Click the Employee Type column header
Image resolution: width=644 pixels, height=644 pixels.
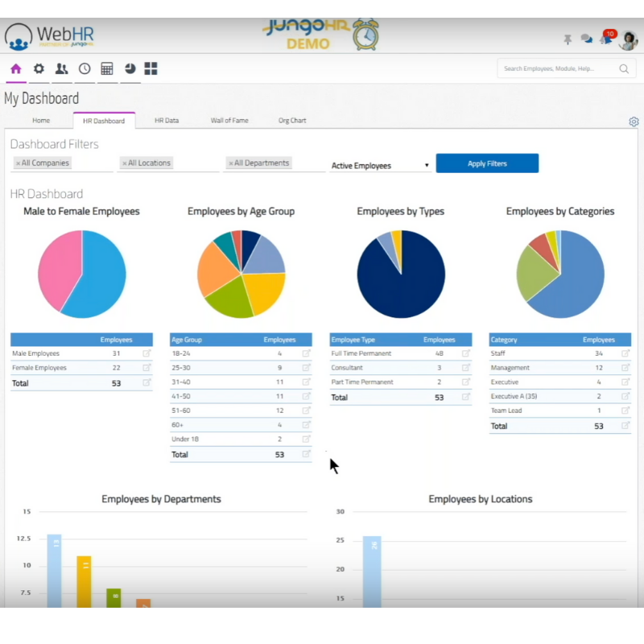click(353, 340)
